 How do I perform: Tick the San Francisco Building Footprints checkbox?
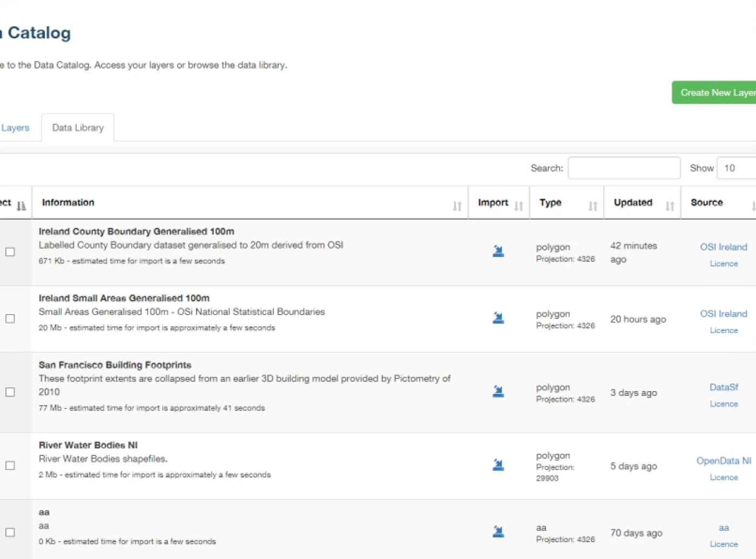(10, 392)
